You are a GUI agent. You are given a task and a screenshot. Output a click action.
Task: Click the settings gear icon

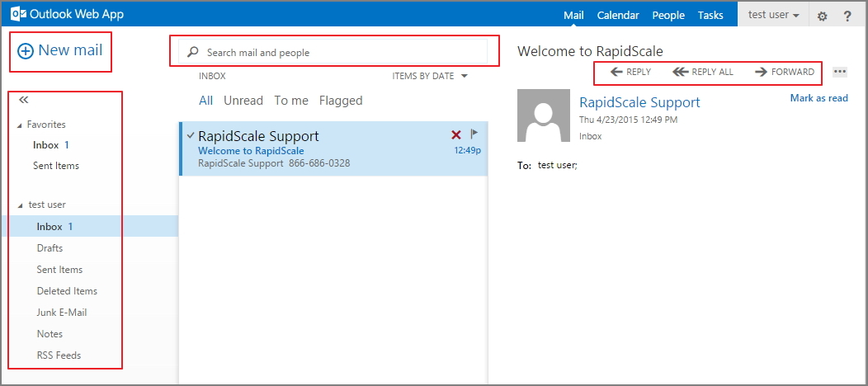pos(822,16)
